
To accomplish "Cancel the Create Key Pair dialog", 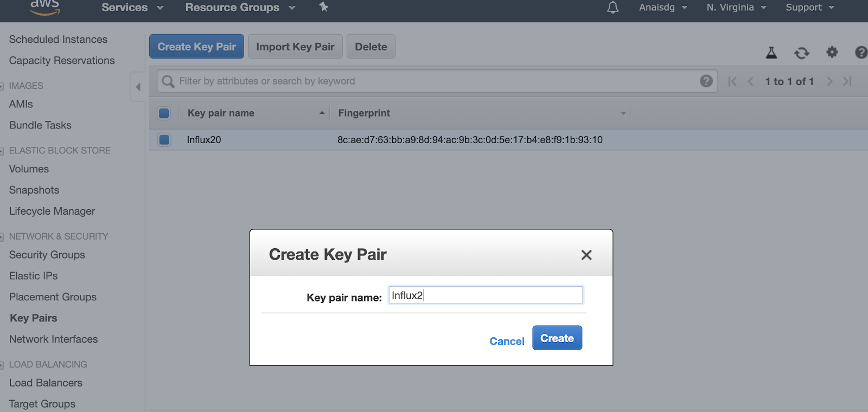I will pyautogui.click(x=506, y=341).
